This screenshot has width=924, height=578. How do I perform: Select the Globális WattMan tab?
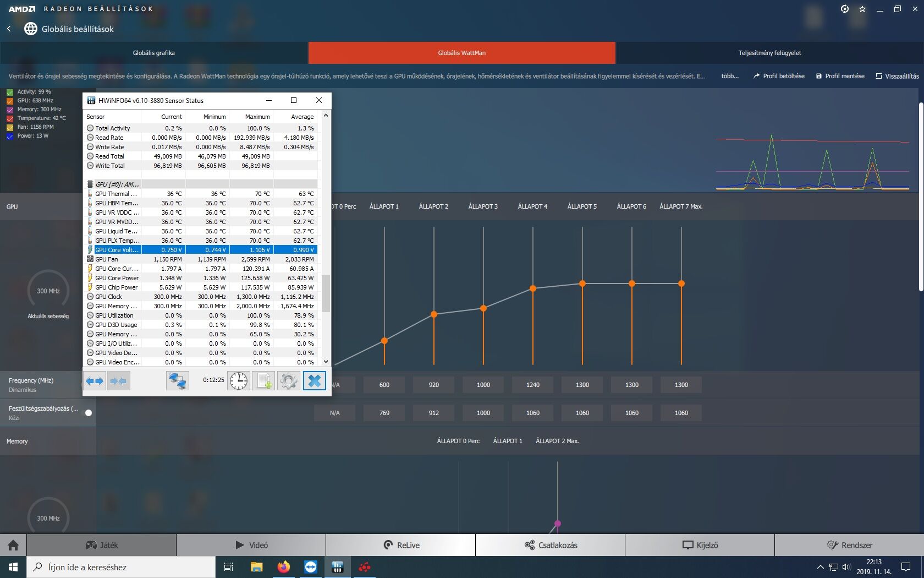tap(462, 53)
